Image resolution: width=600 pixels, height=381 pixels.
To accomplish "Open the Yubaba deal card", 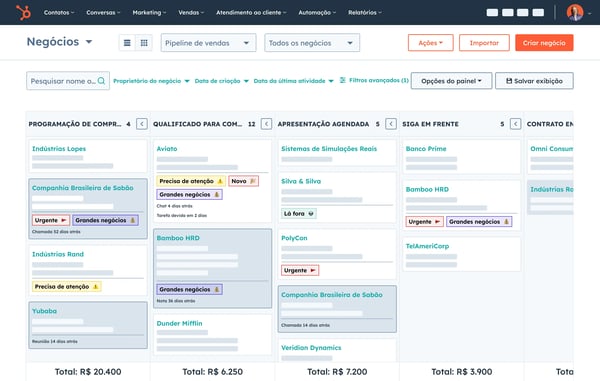I will (44, 311).
